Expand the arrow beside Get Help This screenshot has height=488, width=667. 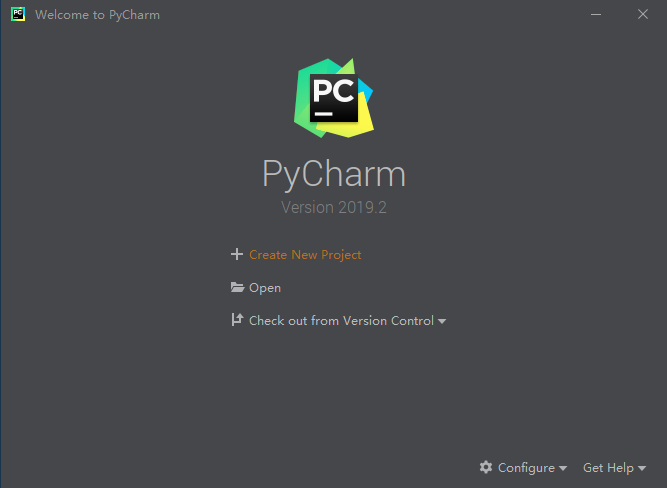(x=642, y=468)
